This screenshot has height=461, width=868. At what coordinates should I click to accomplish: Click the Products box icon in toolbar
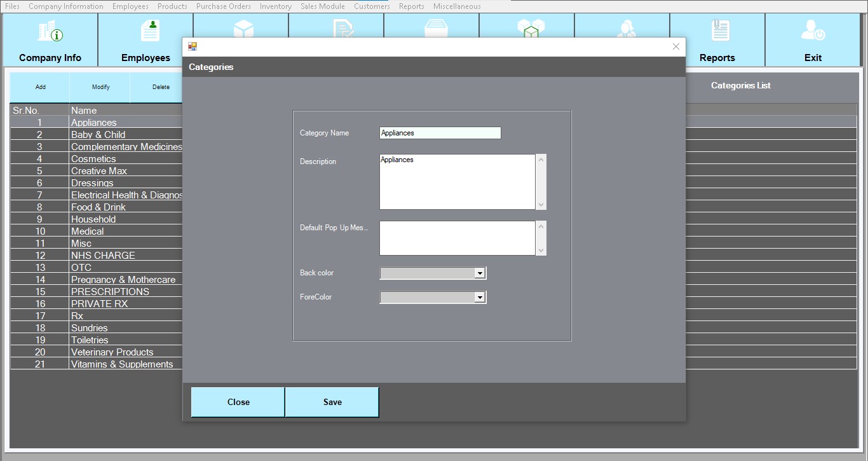click(243, 28)
